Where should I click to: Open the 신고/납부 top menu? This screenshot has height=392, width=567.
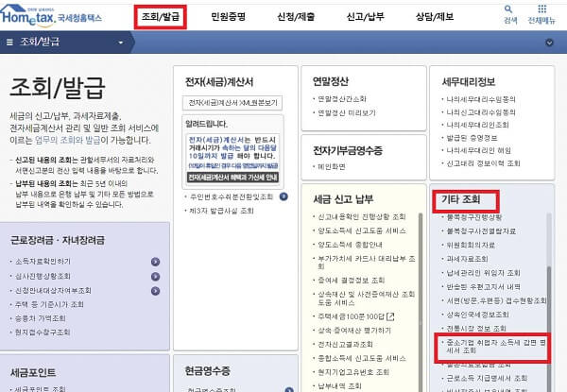tap(365, 17)
